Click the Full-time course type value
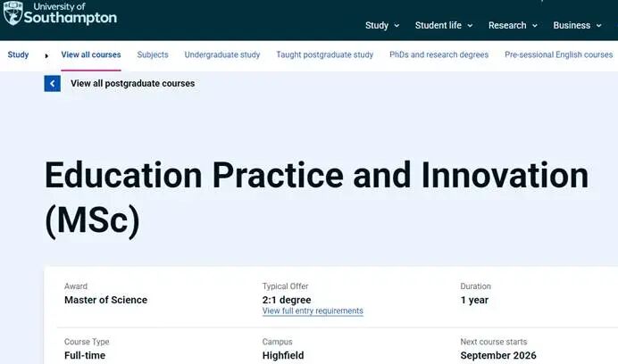The height and width of the screenshot is (364, 618). click(x=85, y=355)
